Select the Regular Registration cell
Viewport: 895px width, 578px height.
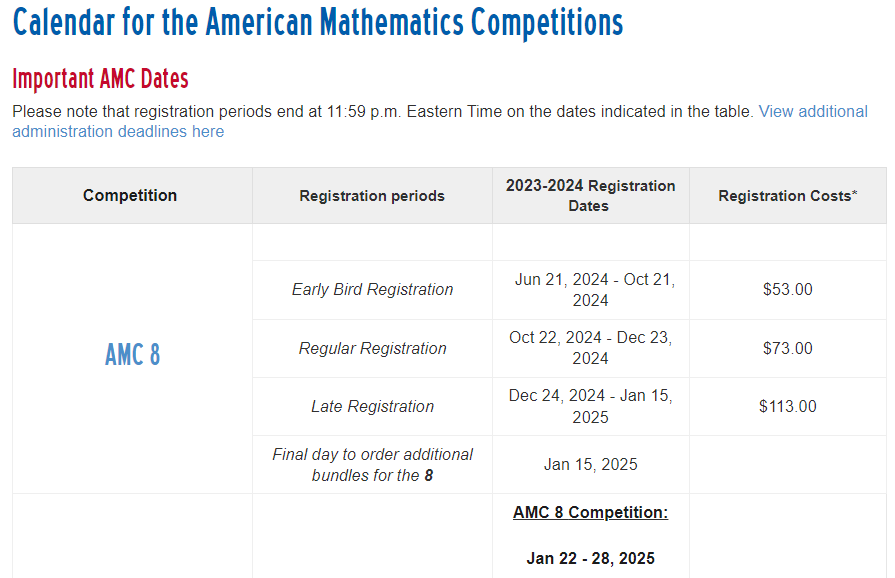(x=372, y=348)
